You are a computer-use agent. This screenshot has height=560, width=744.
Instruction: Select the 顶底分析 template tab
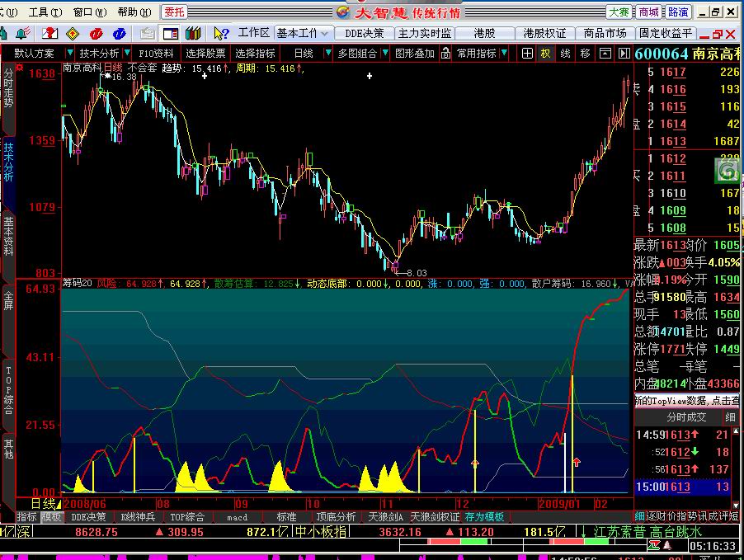point(336,516)
